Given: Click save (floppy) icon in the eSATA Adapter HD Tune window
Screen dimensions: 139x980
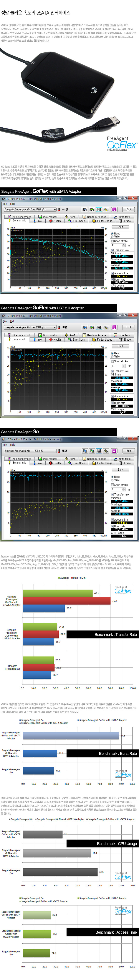Looking at the screenshot, I should pos(99,209).
